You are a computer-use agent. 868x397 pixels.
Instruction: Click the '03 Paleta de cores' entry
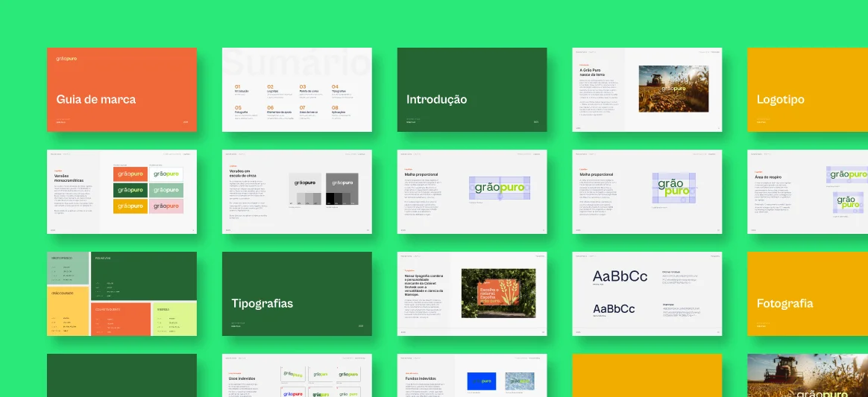click(311, 90)
